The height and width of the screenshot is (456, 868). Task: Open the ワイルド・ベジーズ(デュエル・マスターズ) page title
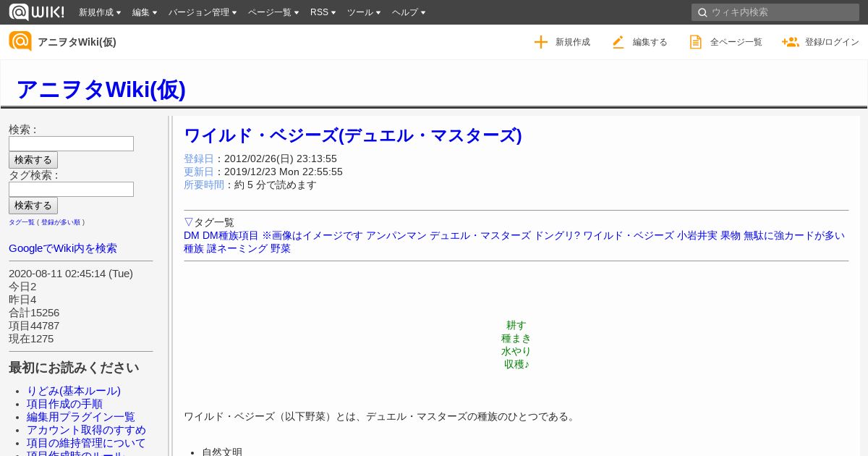353,135
